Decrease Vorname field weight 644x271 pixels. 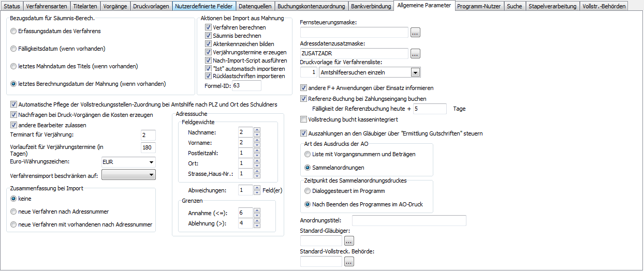[x=256, y=145]
